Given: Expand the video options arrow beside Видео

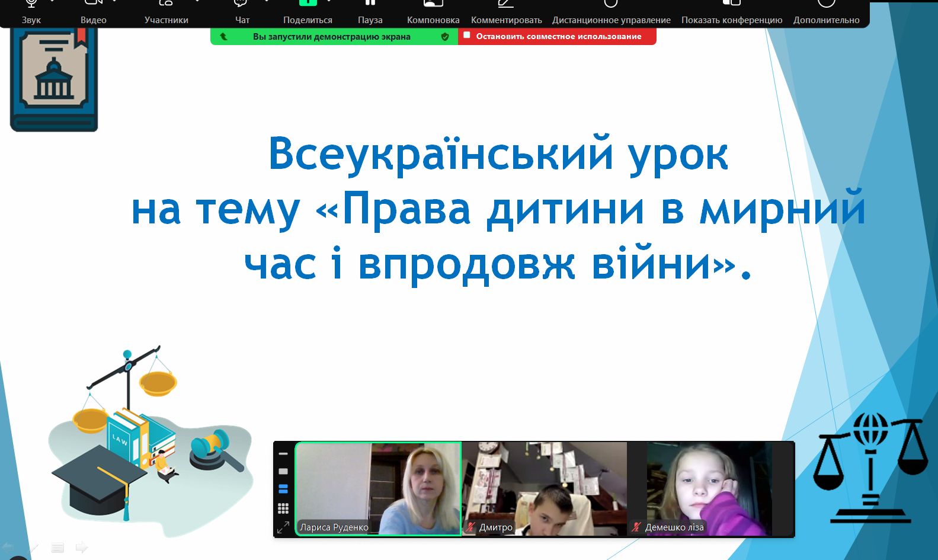Looking at the screenshot, I should tap(115, 2).
